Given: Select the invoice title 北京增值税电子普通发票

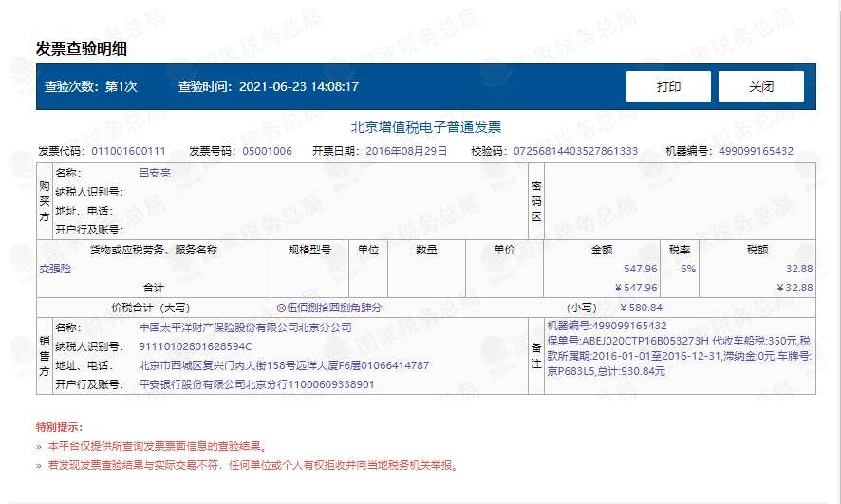Looking at the screenshot, I should [x=425, y=127].
